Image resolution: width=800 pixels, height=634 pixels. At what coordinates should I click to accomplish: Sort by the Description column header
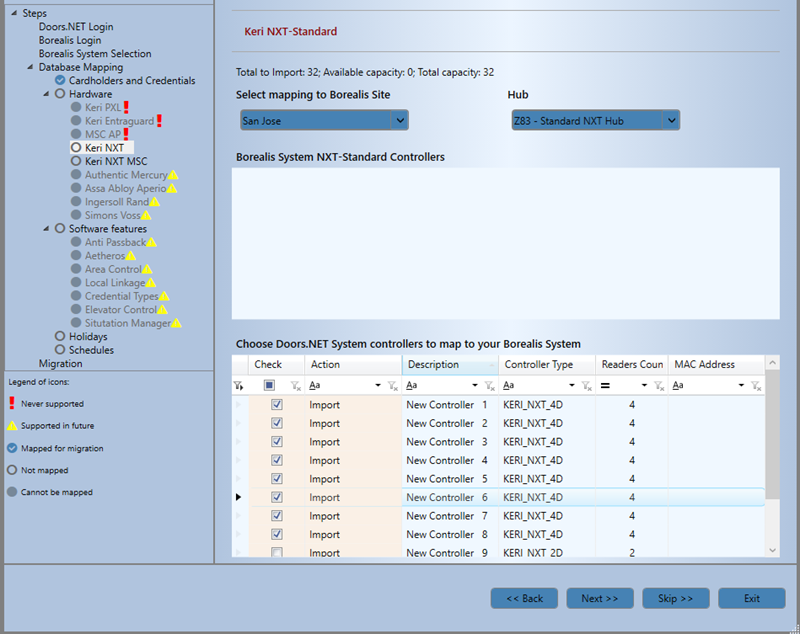point(450,365)
